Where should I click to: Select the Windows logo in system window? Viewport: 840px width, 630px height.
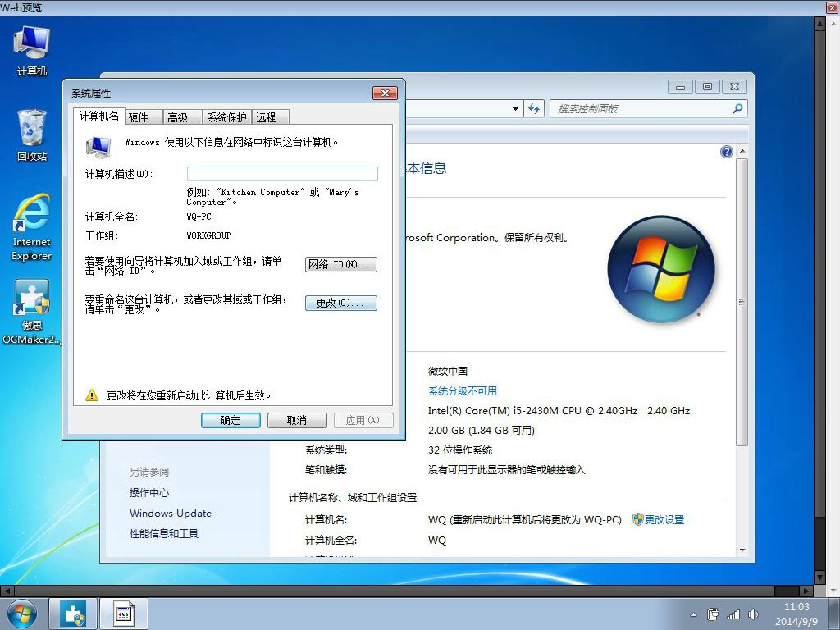coord(661,269)
